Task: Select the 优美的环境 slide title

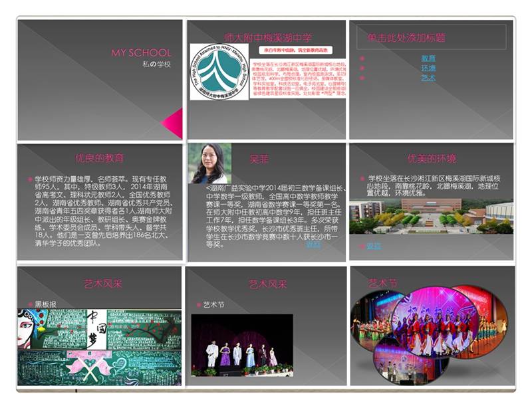Action: coord(432,159)
